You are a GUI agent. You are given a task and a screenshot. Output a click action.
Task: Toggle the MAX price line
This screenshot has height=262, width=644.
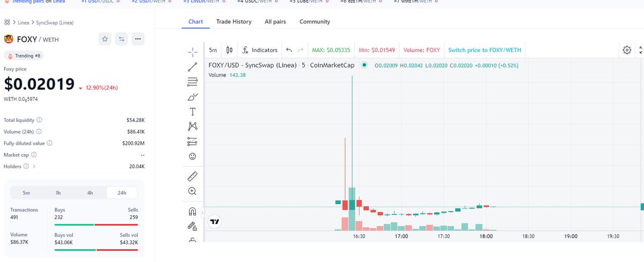click(x=331, y=50)
